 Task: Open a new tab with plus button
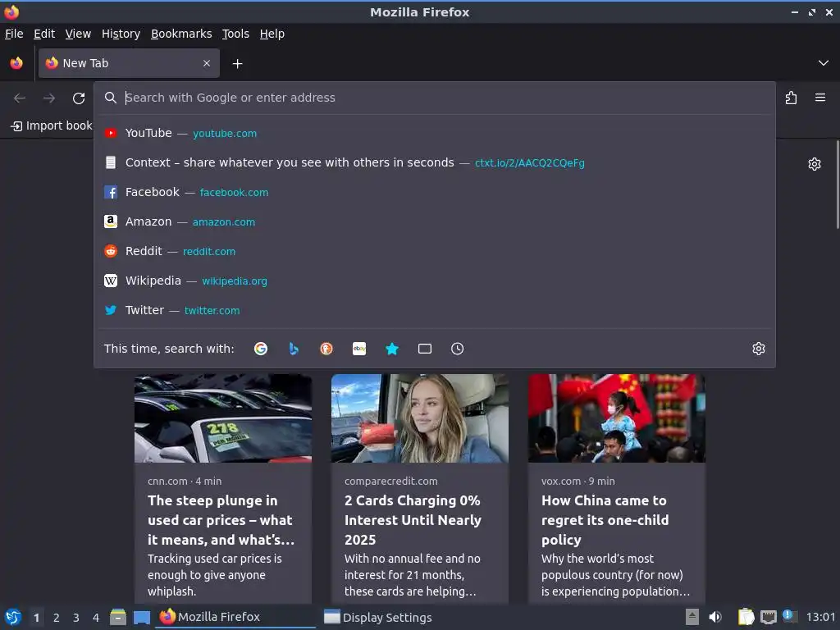pos(237,64)
